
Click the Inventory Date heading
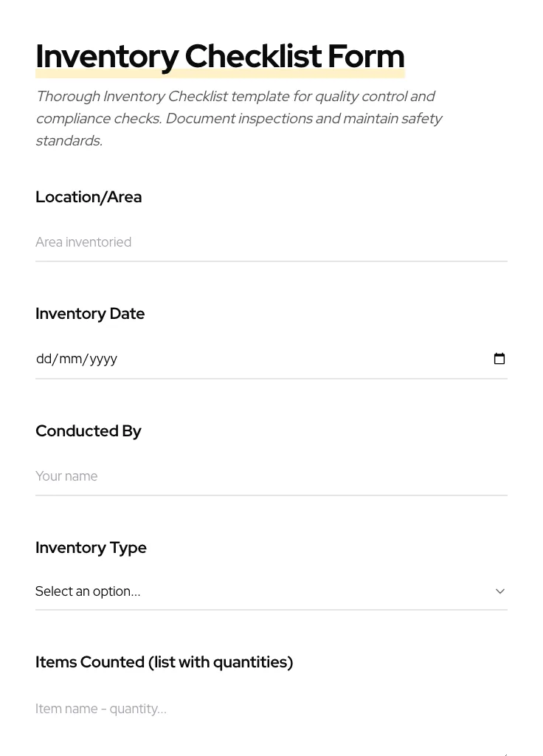(90, 314)
